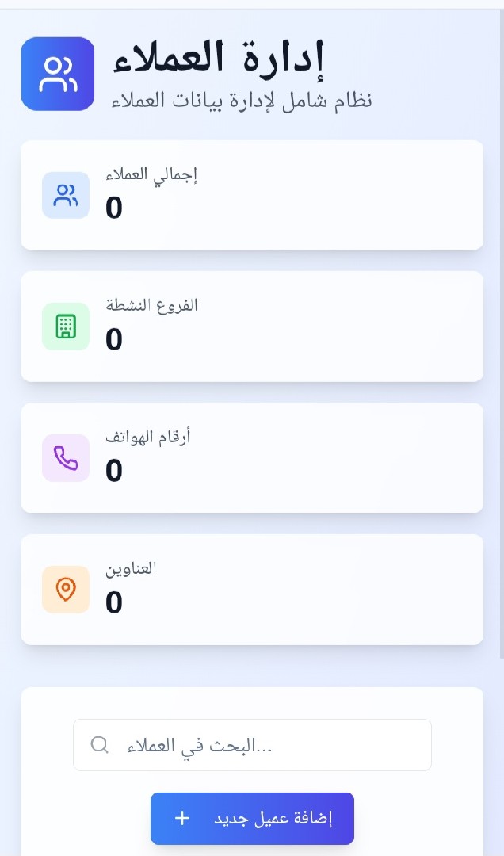Image resolution: width=504 pixels, height=856 pixels.
Task: Open the الفروع النشطة card
Action: click(252, 327)
